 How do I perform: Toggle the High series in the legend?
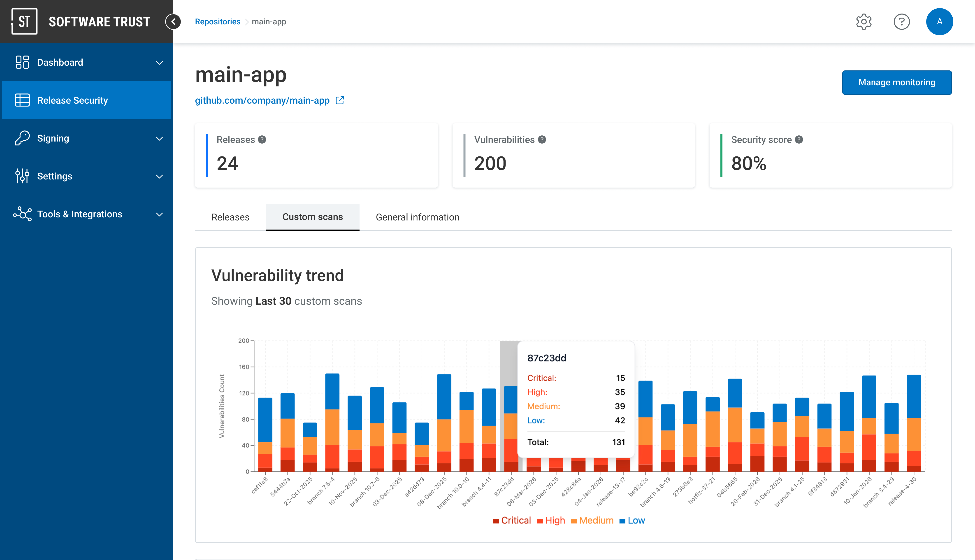coord(551,520)
